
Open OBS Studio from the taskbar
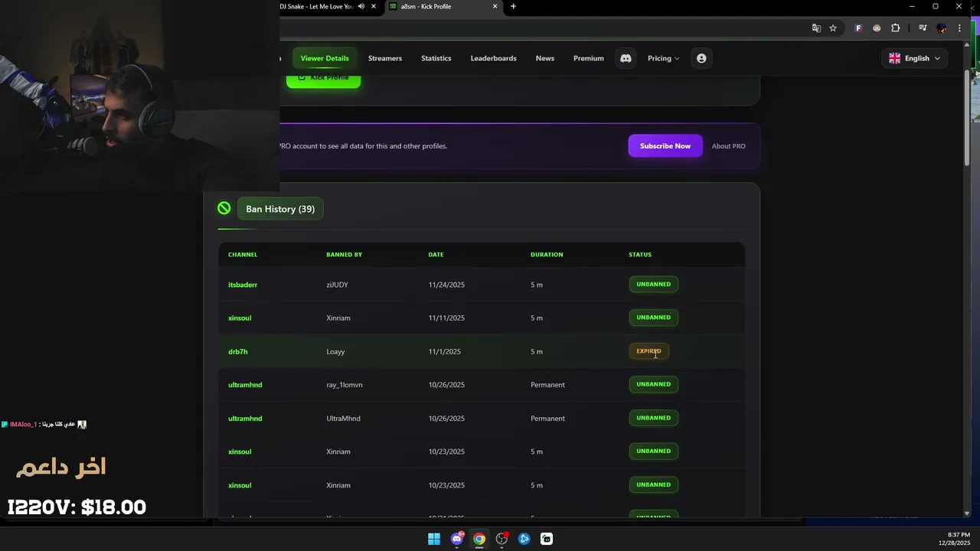[x=501, y=539]
